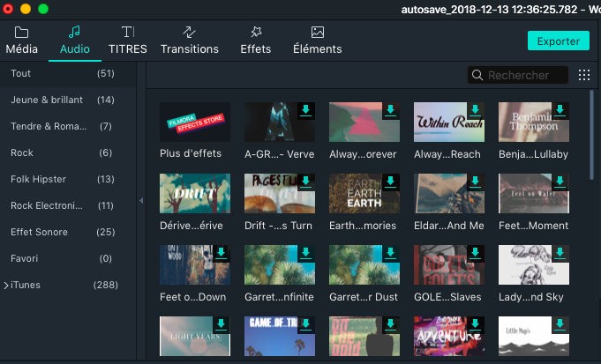
Task: Focus the Rechercher search field
Action: coord(518,75)
